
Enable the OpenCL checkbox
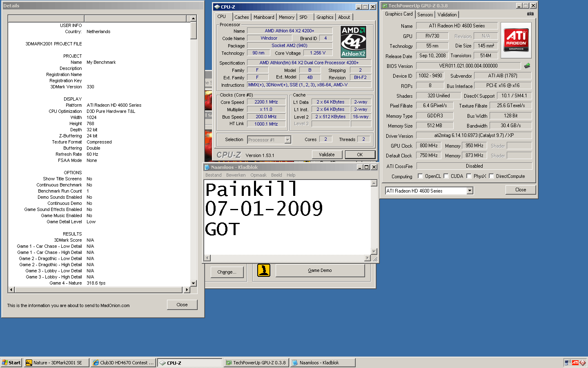tap(420, 176)
